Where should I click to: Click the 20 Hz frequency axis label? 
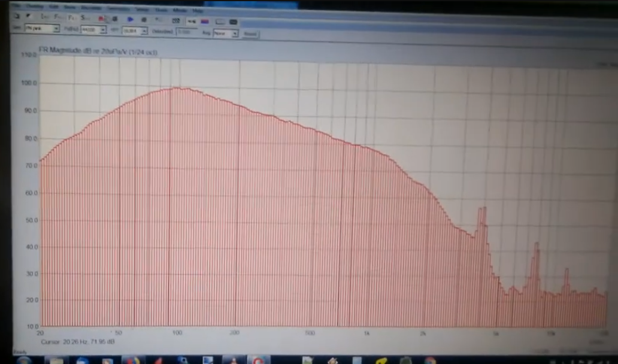click(x=40, y=333)
